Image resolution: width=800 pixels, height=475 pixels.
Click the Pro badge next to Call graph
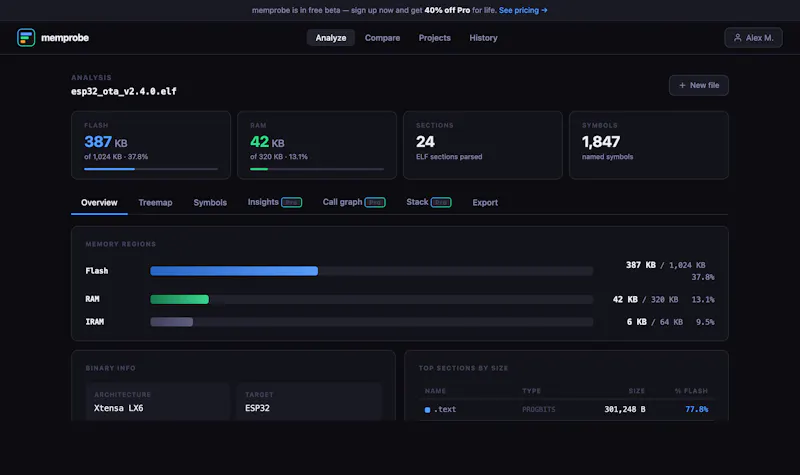(x=375, y=203)
